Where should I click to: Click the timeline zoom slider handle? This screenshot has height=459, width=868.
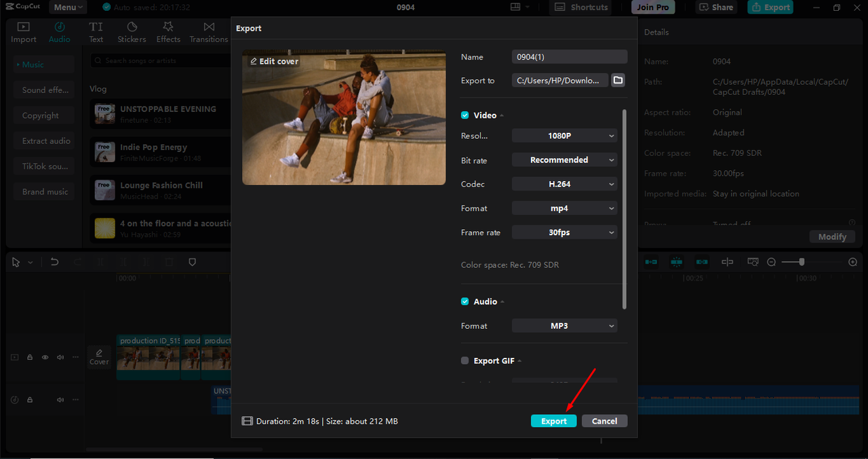802,262
